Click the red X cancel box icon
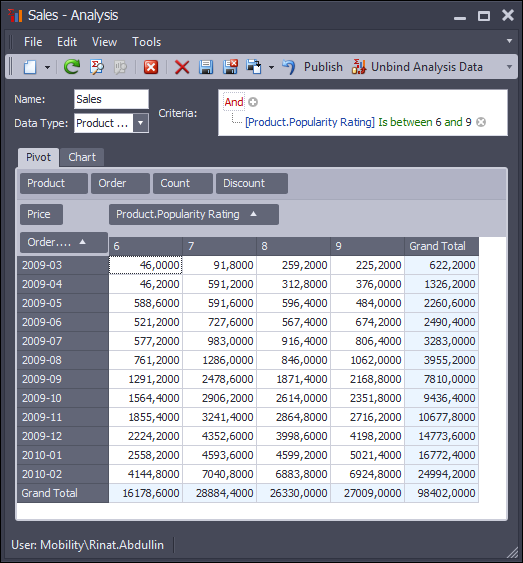Viewport: 523px width, 563px height. (x=151, y=67)
